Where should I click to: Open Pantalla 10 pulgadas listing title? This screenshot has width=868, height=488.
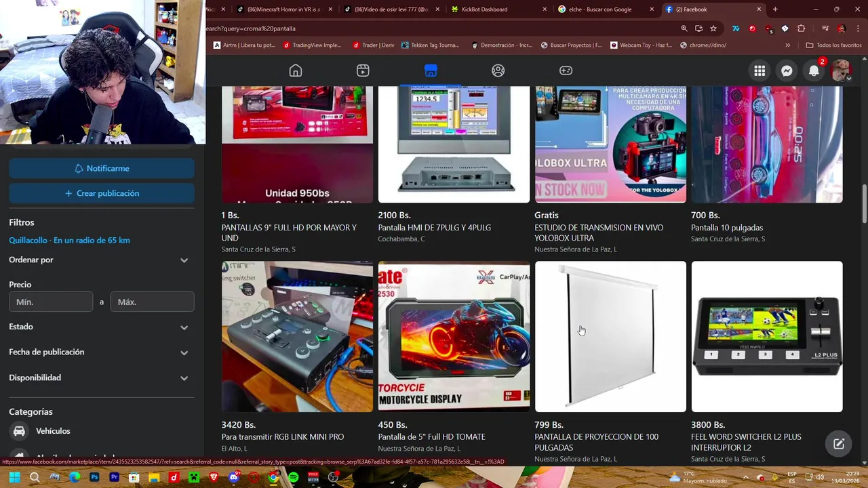click(727, 228)
